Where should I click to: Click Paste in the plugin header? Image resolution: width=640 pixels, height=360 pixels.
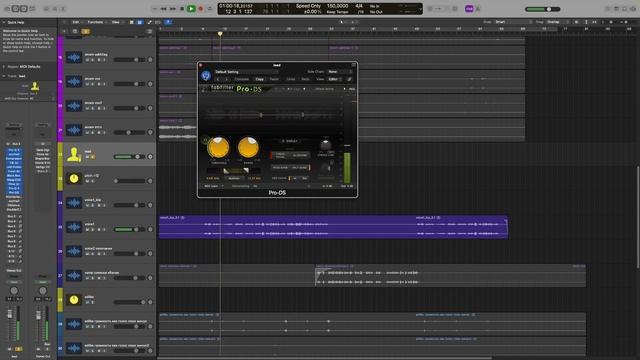[274, 79]
